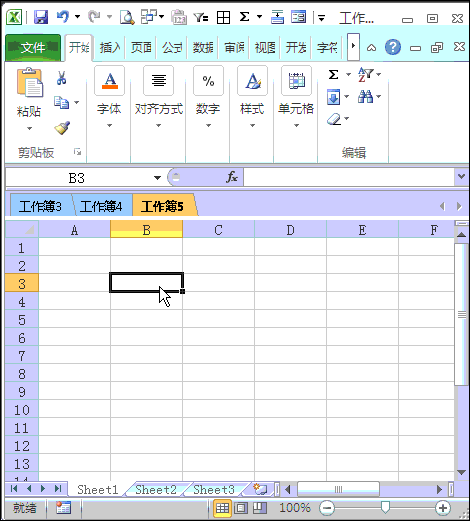Click the Sort and Filter icon
The height and width of the screenshot is (521, 470).
(365, 74)
